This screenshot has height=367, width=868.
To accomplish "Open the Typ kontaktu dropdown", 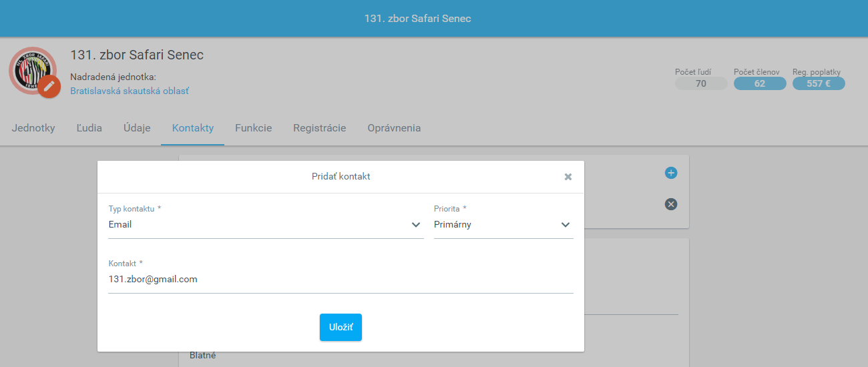I will click(266, 225).
